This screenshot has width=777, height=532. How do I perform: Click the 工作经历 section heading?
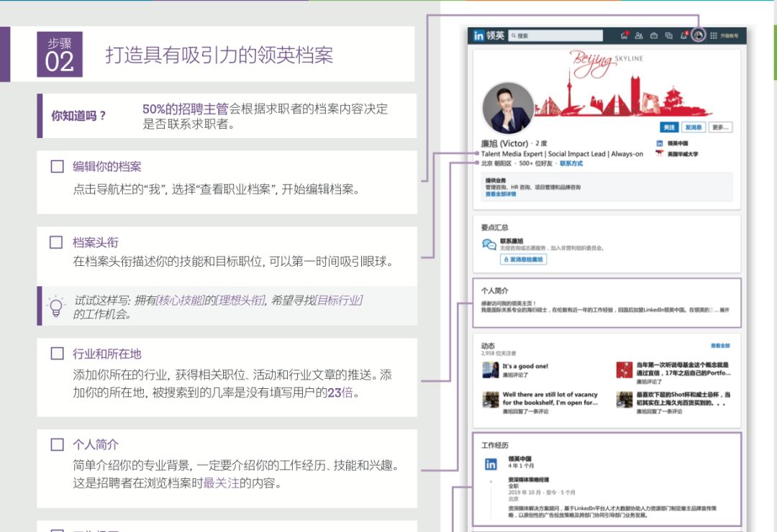(494, 445)
